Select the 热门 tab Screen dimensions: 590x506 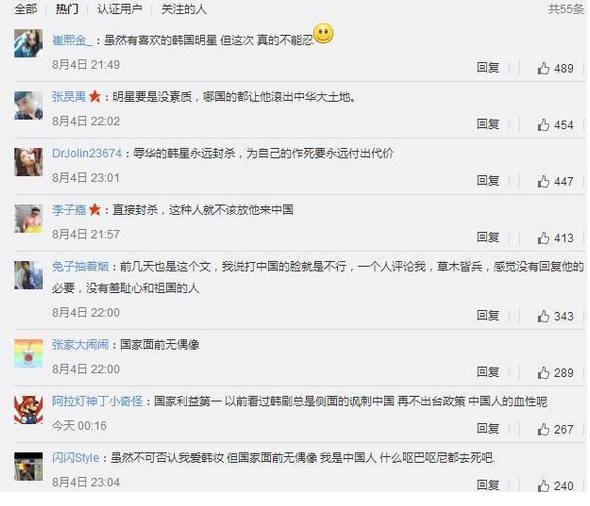67,9
